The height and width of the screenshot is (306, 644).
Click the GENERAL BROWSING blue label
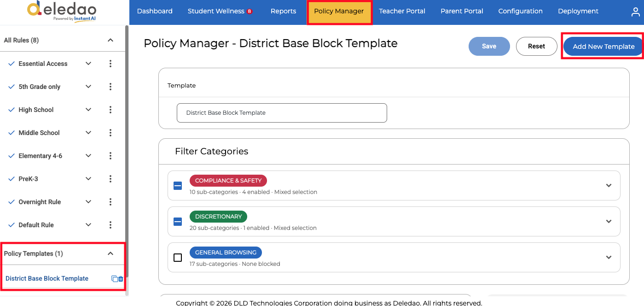(226, 253)
